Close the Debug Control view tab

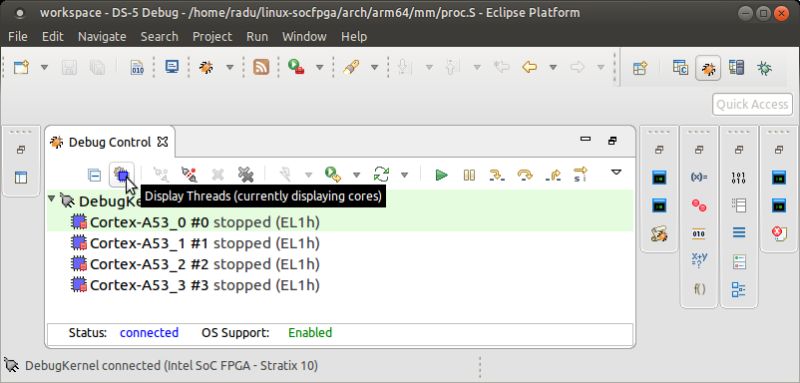click(x=162, y=142)
